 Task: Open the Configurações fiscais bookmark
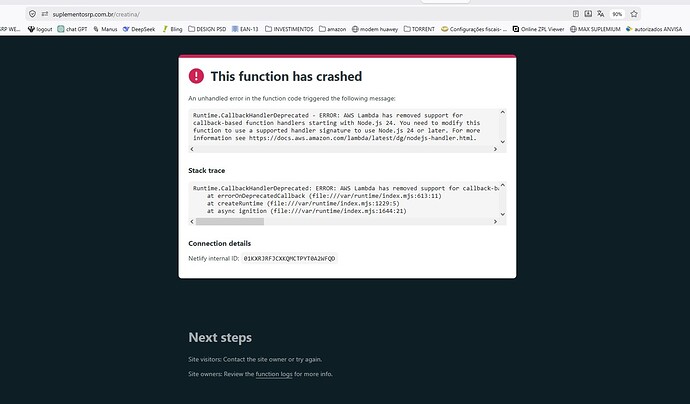click(474, 29)
